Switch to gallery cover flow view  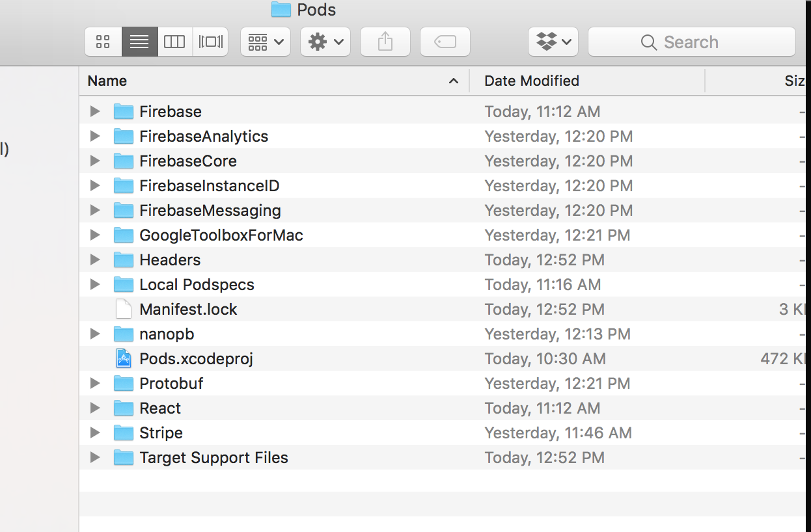point(210,42)
